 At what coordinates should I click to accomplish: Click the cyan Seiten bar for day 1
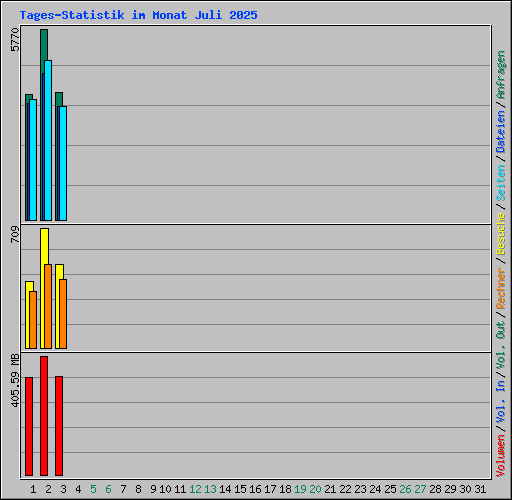pyautogui.click(x=33, y=160)
